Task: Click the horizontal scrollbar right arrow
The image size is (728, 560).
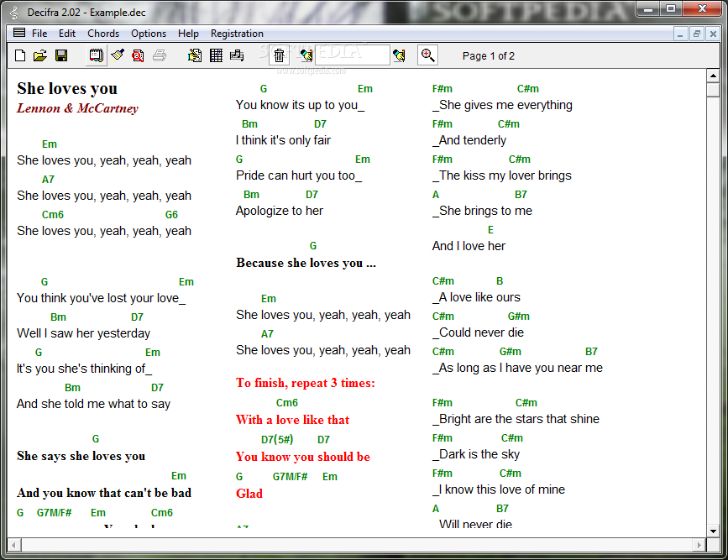Action: (x=699, y=545)
